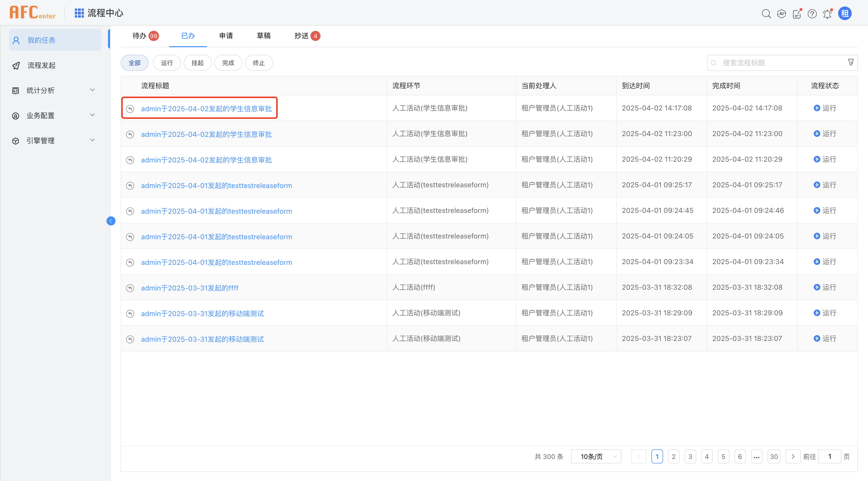Collapse sidebar with the blue arrow button
This screenshot has height=481, width=868.
click(x=111, y=221)
